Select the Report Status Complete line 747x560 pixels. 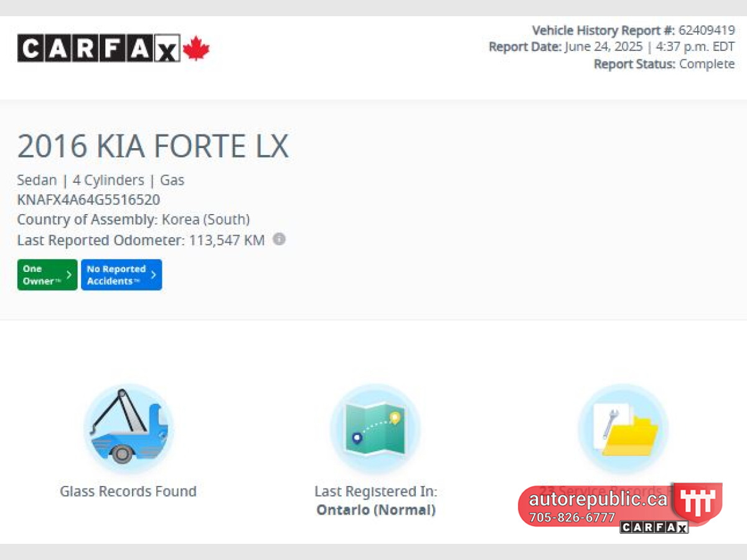tap(664, 63)
